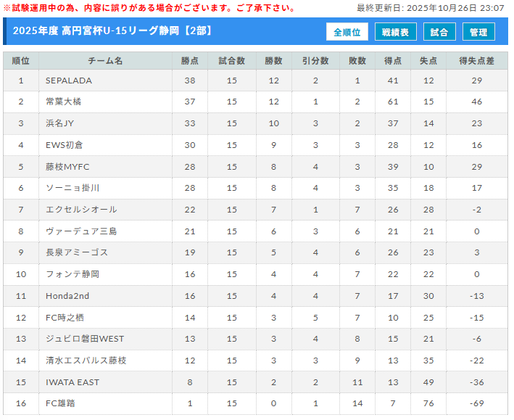Open the 管理 tab

pos(478,32)
